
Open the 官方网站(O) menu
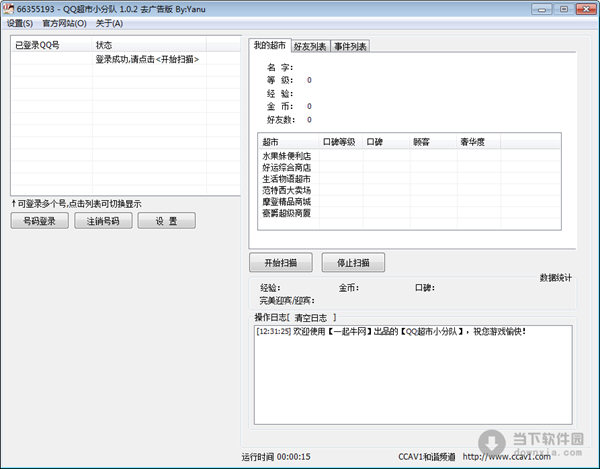point(65,23)
